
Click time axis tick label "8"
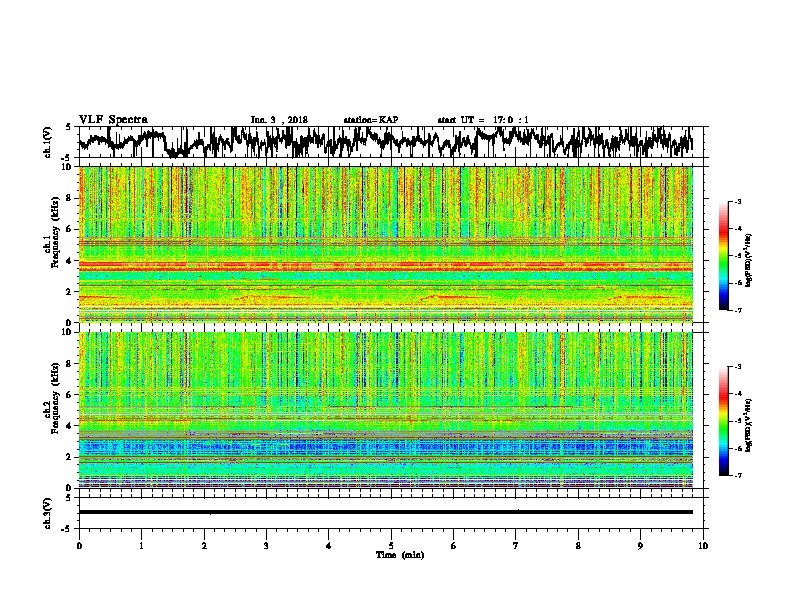578,546
